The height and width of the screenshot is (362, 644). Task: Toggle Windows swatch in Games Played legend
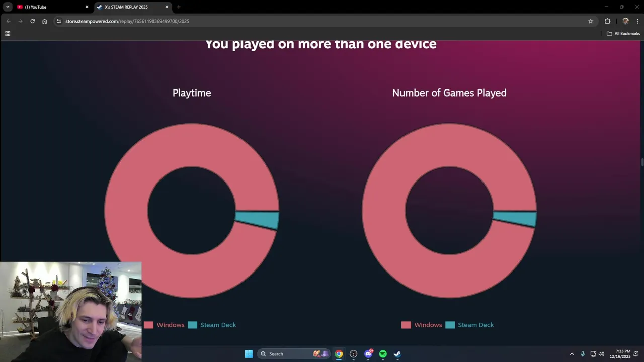[406, 325]
